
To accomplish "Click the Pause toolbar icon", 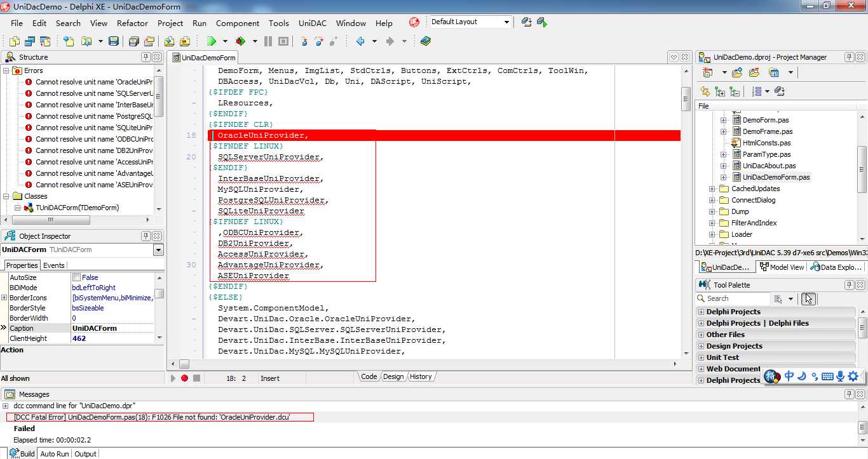I will (268, 41).
